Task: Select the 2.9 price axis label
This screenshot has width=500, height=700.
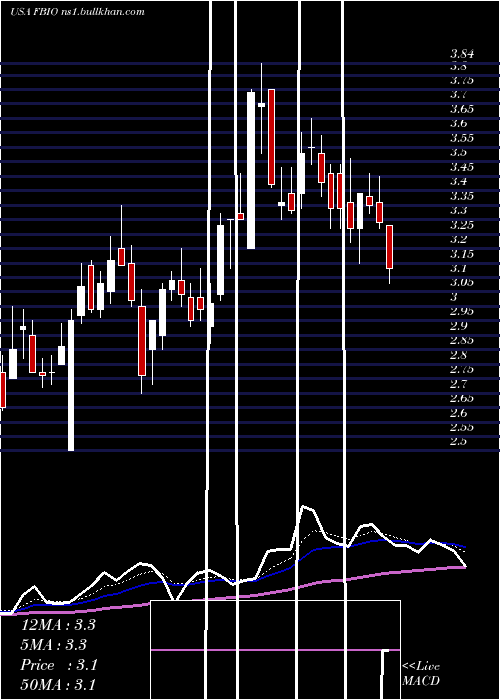Action: coord(458,325)
